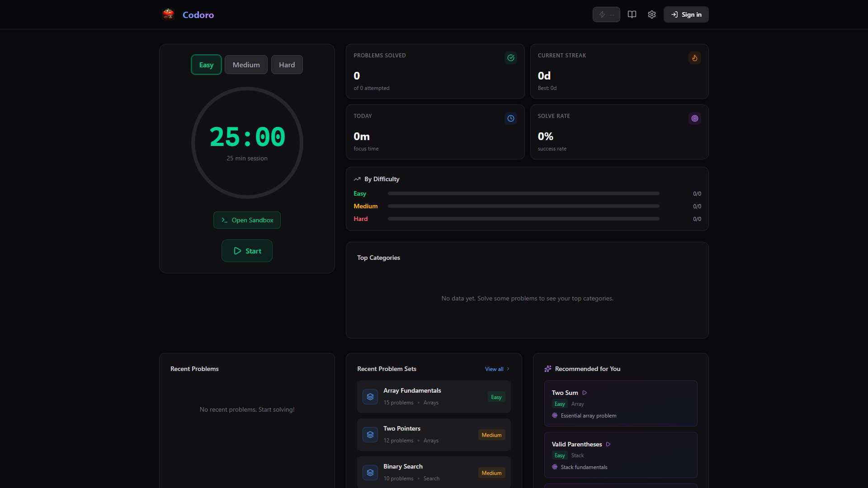Expand the View all problem sets chevron

click(507, 369)
